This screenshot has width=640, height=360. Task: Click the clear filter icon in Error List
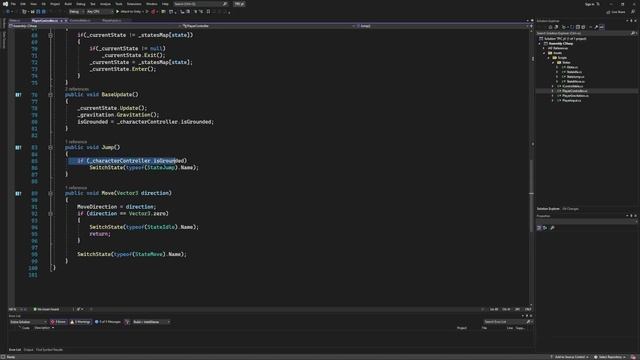coord(127,322)
